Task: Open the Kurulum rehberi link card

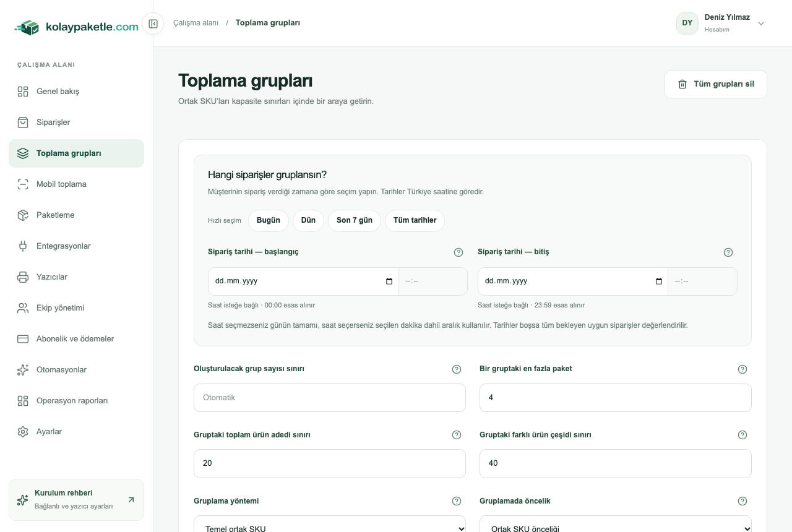Action: pos(76,500)
